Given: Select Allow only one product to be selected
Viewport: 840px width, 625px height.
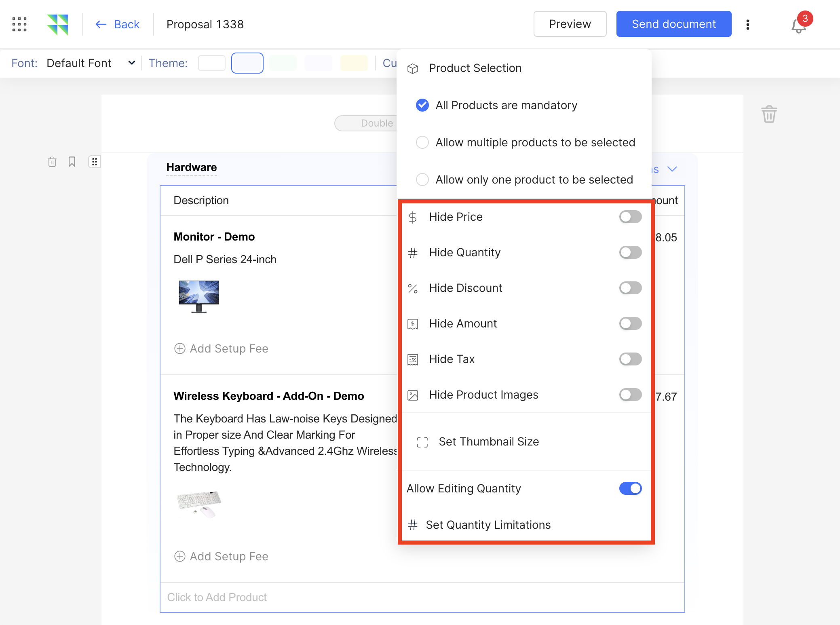Looking at the screenshot, I should 422,179.
